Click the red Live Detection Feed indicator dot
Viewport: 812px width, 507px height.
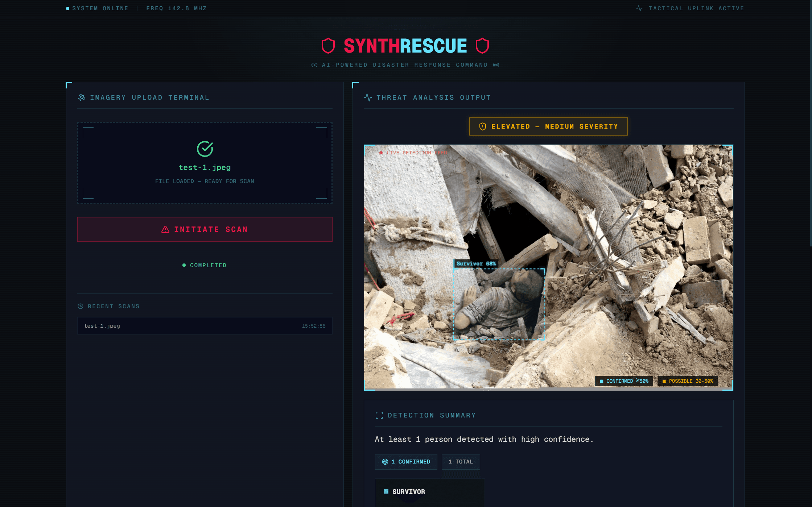[x=381, y=153]
